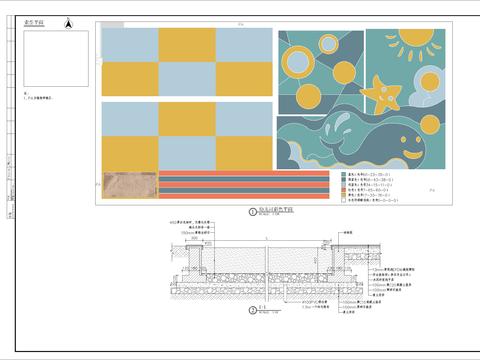Click the underlined title under the color plan
Viewport: 480px width, 360px height.
coord(276,210)
